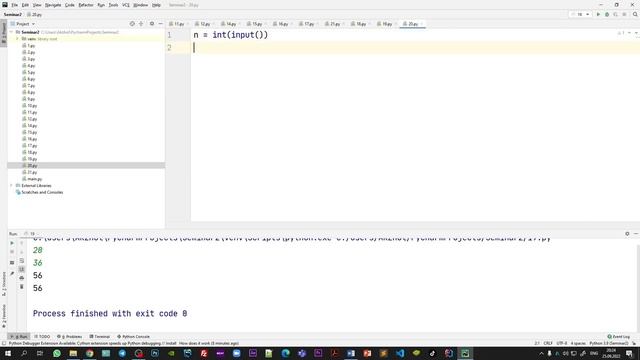
Task: Clear Run output with trash icon
Action: coord(22,287)
